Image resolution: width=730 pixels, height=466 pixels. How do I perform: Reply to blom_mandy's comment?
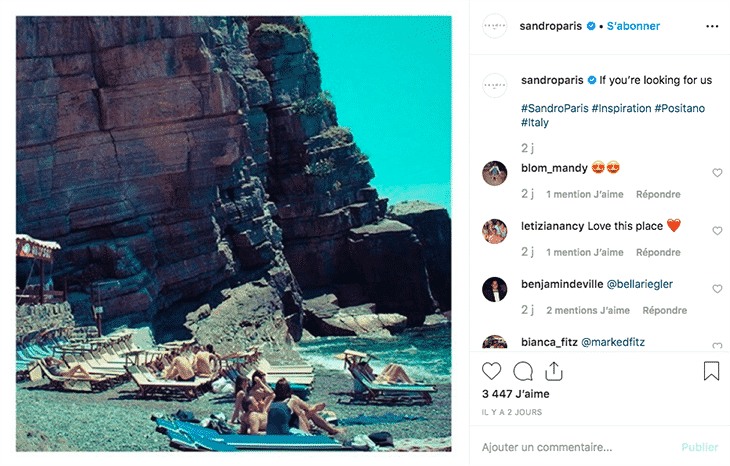[658, 194]
